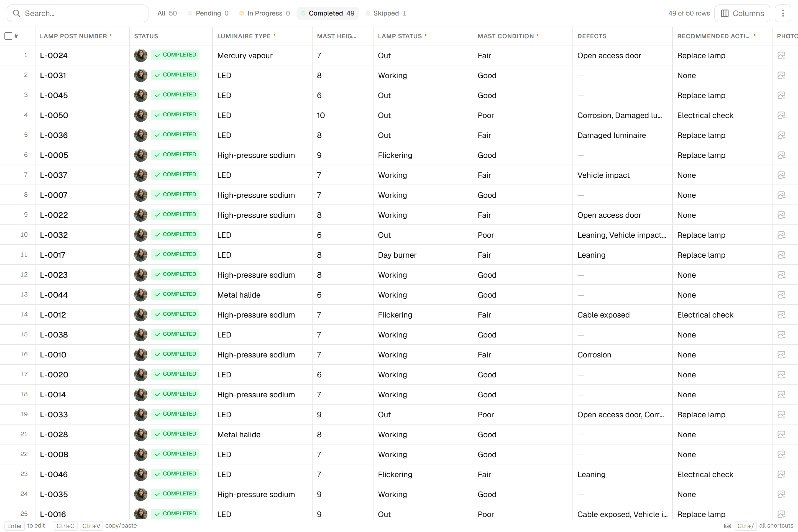Open the Columns chooser
This screenshot has width=798, height=532.
pos(742,13)
